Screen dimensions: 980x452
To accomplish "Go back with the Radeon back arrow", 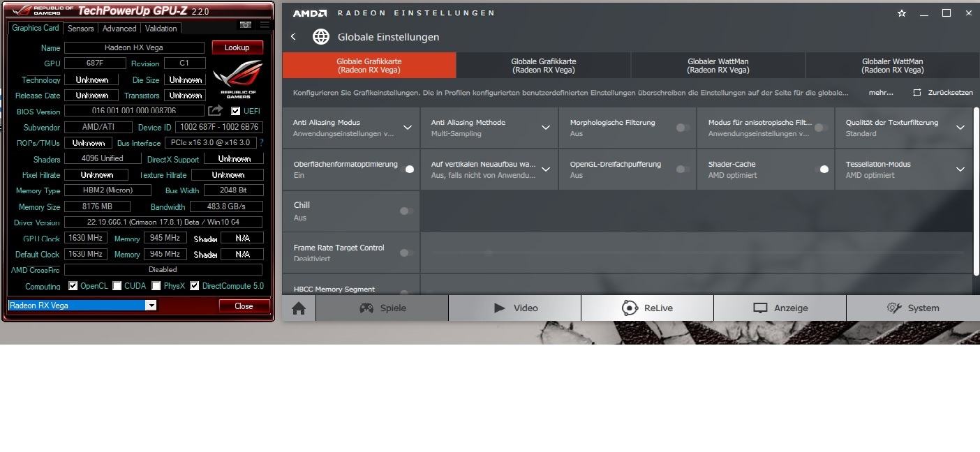I will tap(293, 37).
